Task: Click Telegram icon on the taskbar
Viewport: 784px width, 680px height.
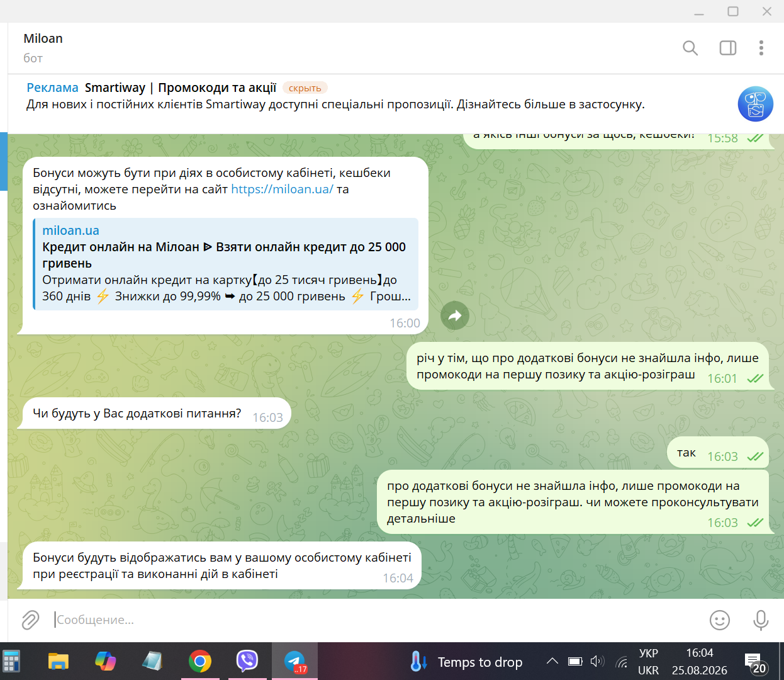Action: click(x=294, y=661)
